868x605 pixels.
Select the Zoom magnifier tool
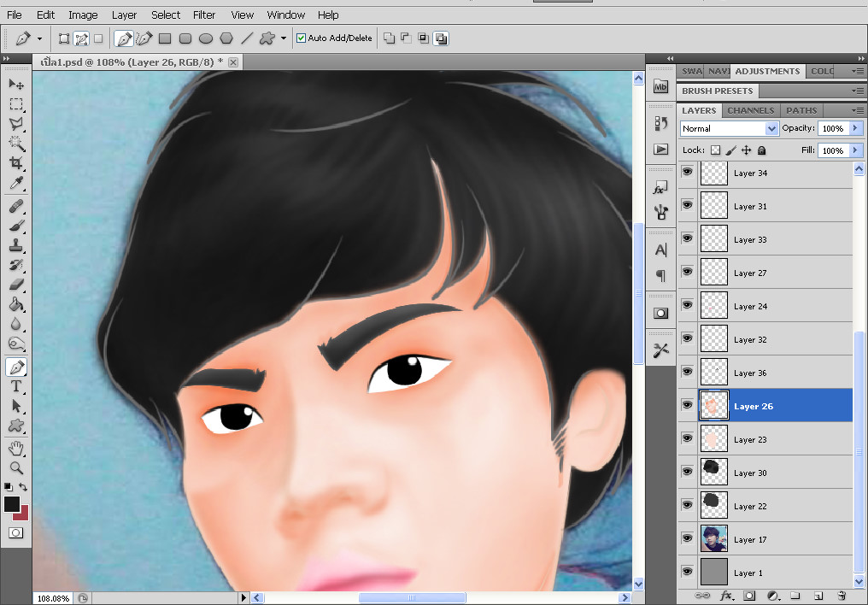[x=16, y=467]
